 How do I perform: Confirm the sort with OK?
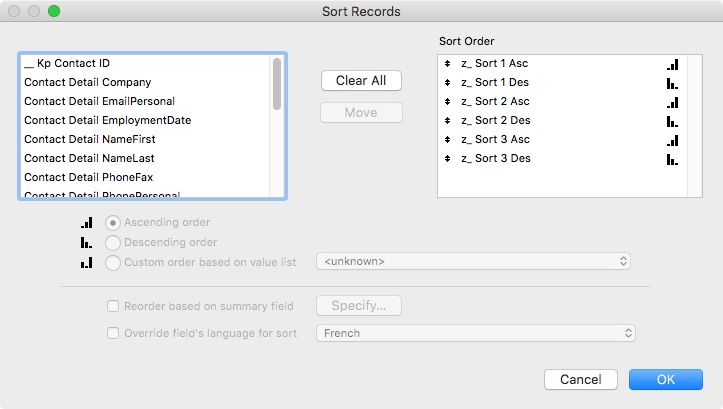click(x=665, y=380)
